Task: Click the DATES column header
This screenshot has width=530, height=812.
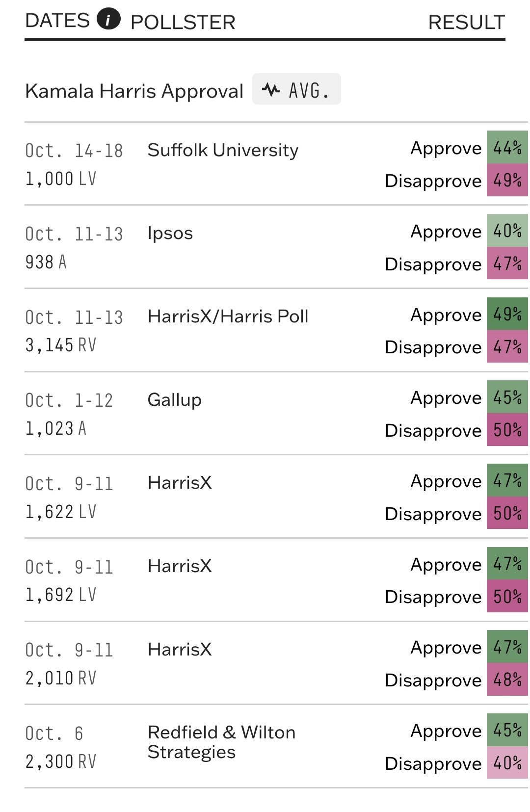Action: click(x=57, y=21)
